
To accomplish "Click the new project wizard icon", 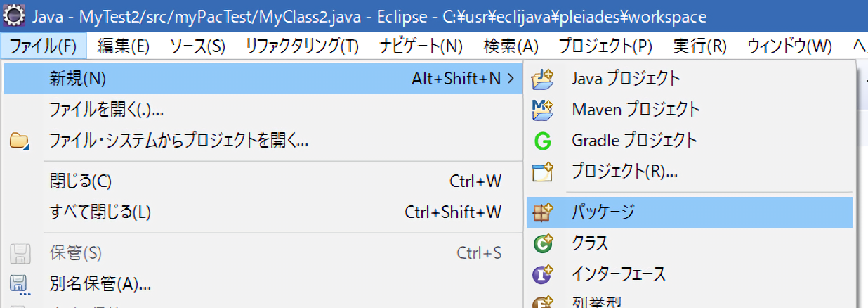I will click(544, 171).
